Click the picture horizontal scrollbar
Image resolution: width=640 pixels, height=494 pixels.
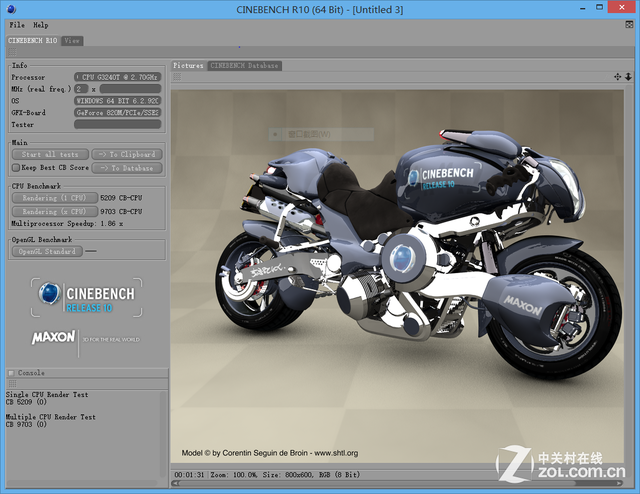[x=396, y=483]
